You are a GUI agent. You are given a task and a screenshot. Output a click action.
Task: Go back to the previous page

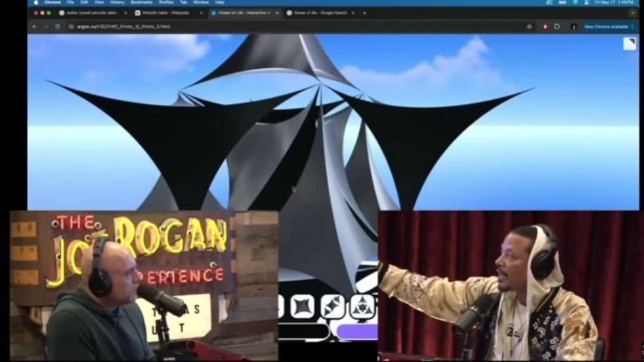35,27
